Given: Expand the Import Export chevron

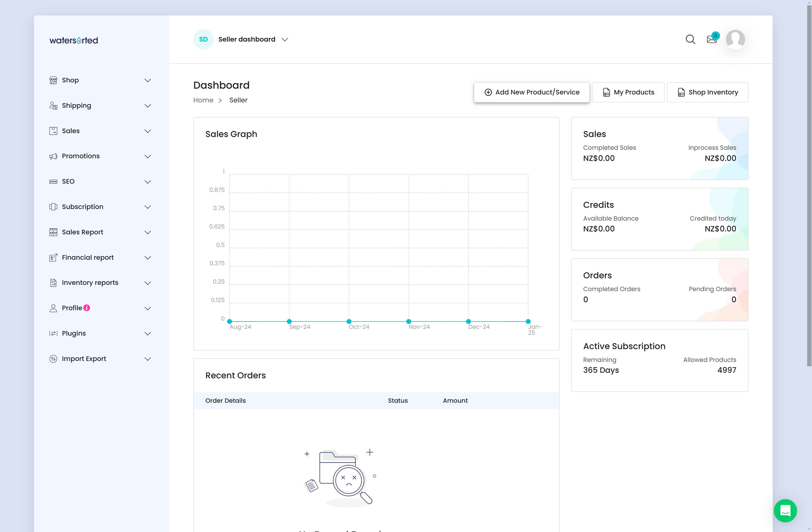Looking at the screenshot, I should pyautogui.click(x=147, y=359).
